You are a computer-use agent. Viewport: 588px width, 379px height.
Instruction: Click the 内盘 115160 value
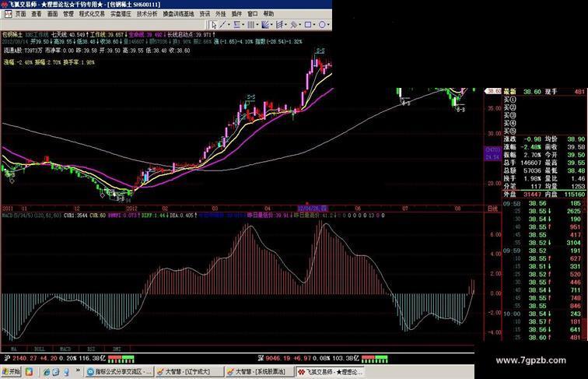tap(574, 195)
